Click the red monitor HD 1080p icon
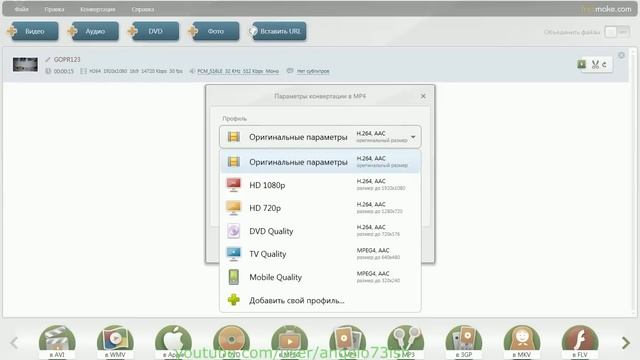 click(x=233, y=185)
